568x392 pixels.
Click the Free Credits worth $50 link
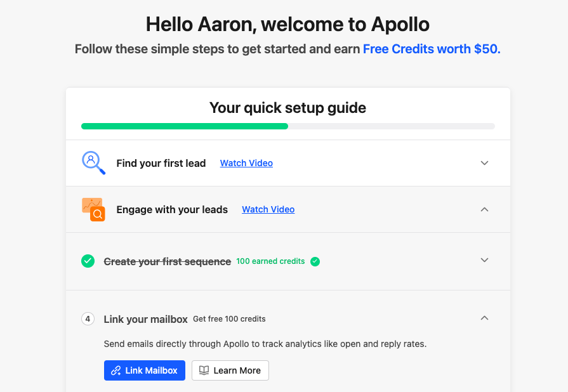(432, 49)
